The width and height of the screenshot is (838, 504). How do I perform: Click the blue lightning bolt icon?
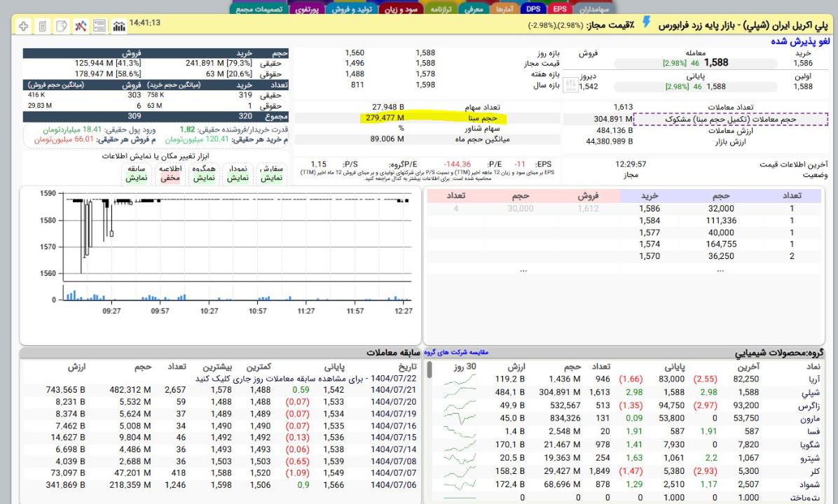(647, 24)
